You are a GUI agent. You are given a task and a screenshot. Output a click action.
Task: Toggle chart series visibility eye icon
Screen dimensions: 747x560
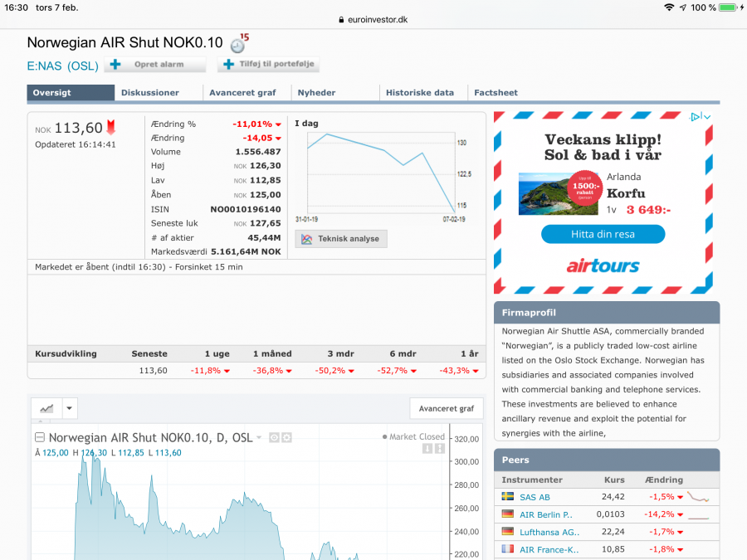coord(274,437)
